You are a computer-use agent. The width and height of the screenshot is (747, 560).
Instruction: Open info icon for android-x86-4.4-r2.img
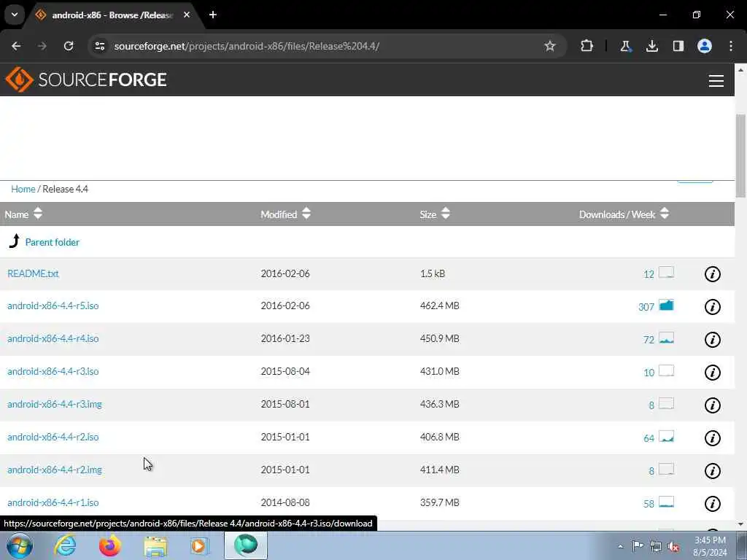coord(712,471)
